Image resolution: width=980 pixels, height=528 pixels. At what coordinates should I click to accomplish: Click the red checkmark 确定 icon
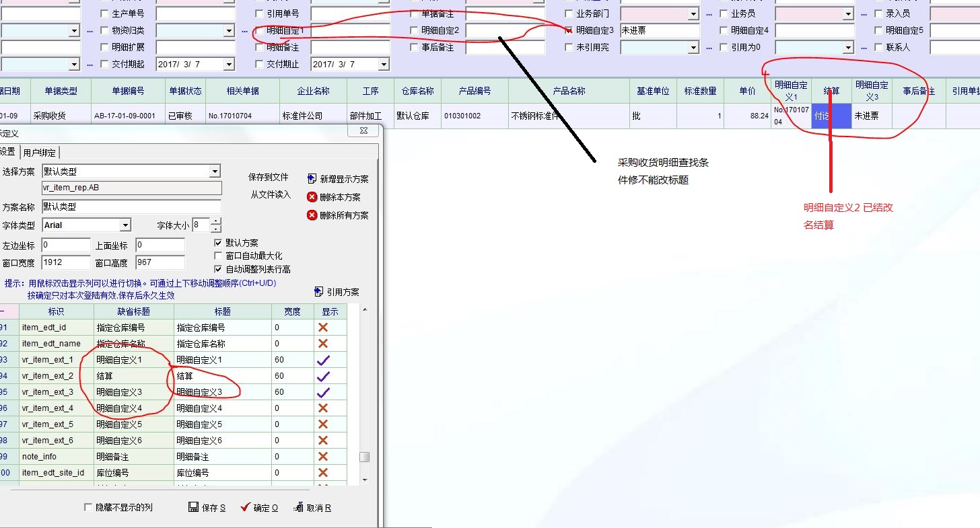(245, 507)
